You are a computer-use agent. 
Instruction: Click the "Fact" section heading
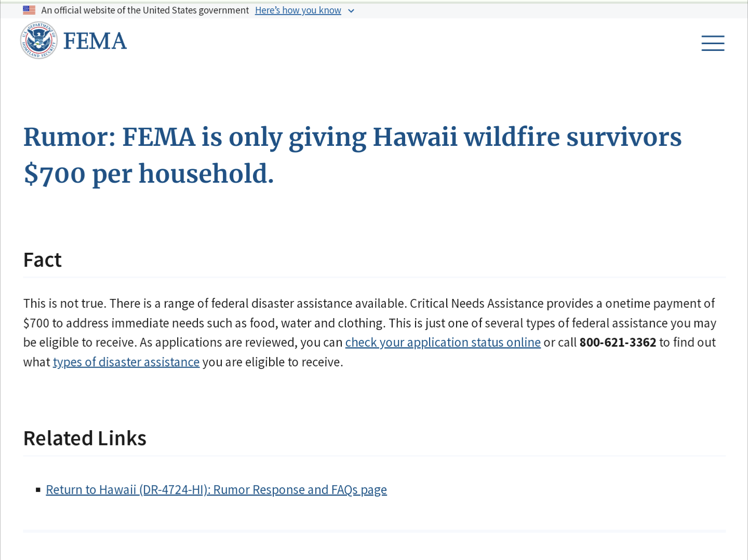coord(43,260)
